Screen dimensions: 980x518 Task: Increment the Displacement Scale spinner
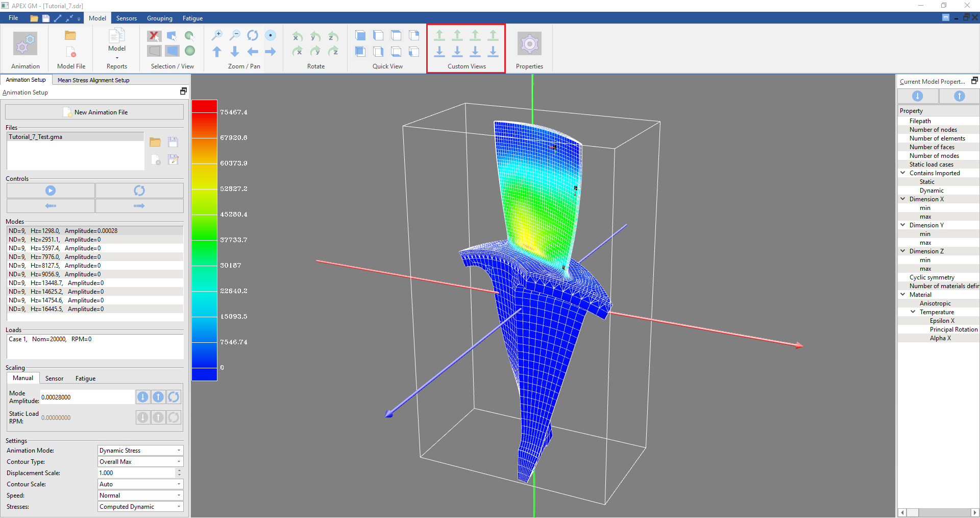point(179,470)
